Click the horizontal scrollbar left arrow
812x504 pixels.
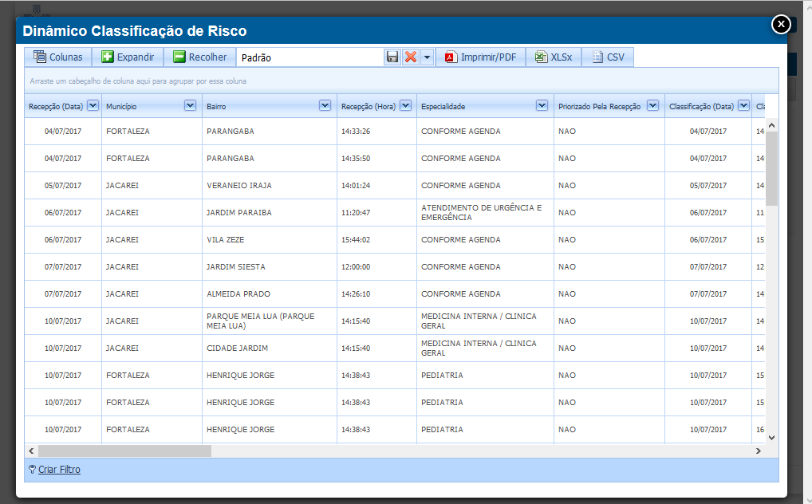tap(31, 451)
